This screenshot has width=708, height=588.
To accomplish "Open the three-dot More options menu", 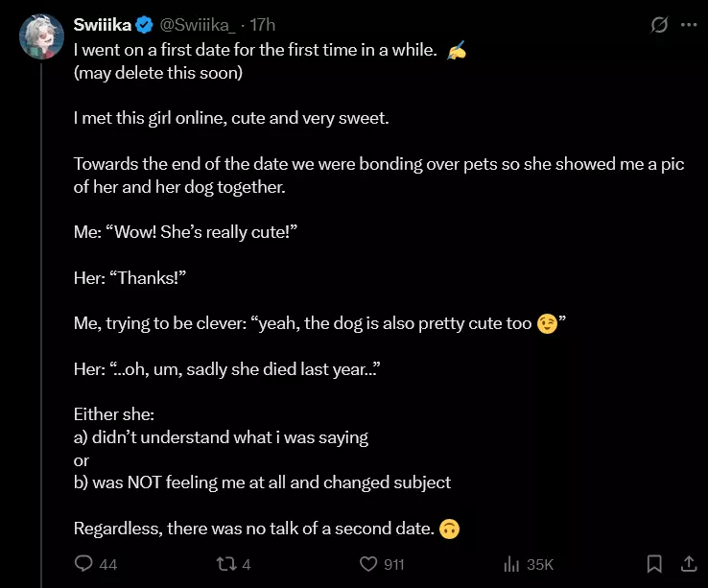I will coord(689,25).
